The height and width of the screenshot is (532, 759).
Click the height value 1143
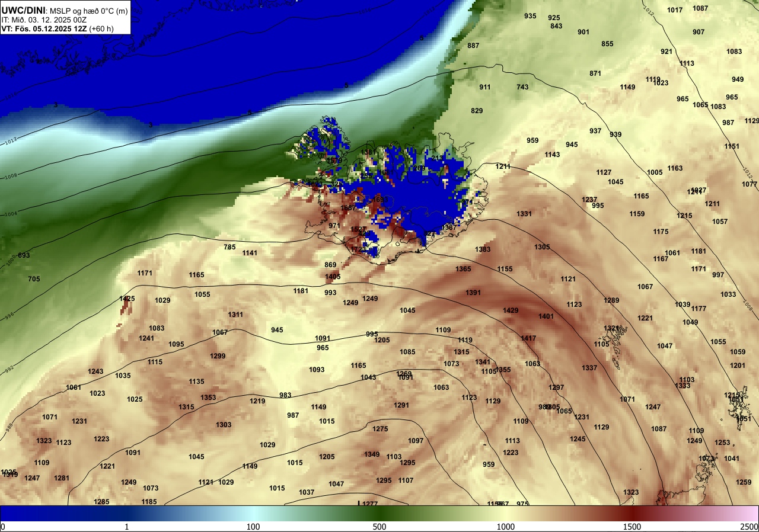click(552, 155)
